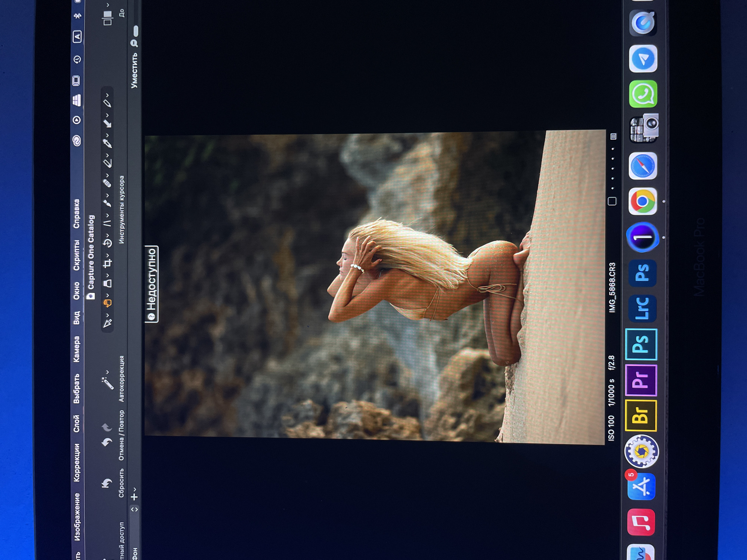This screenshot has height=560, width=747.
Task: Select the arrow Select cursor tool
Action: point(107,323)
